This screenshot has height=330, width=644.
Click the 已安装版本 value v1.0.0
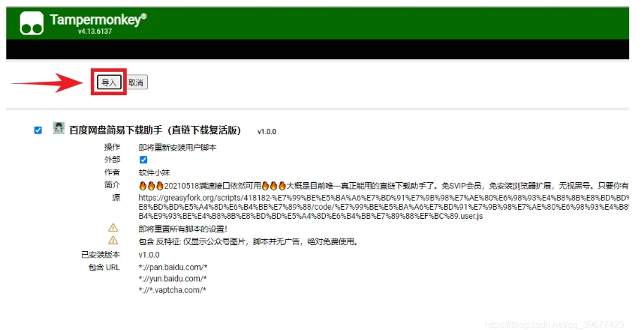(149, 255)
